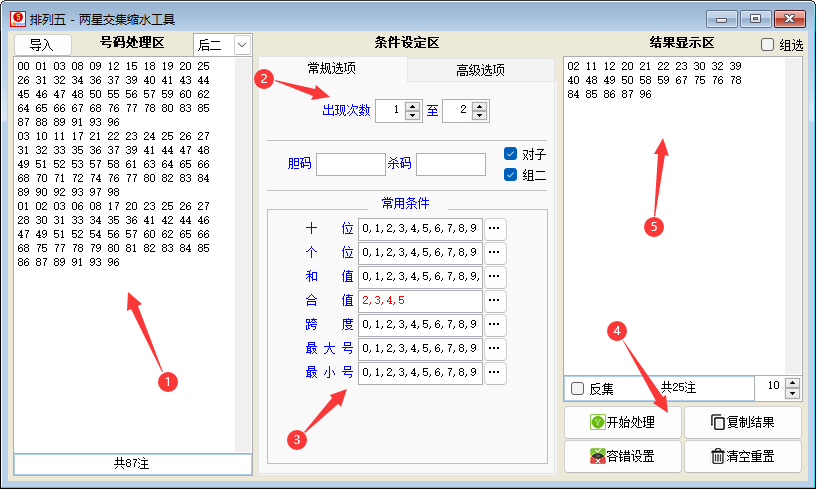Screen dimensions: 817x490
Task: Click the 开始处理 start processing button
Action: pos(623,423)
